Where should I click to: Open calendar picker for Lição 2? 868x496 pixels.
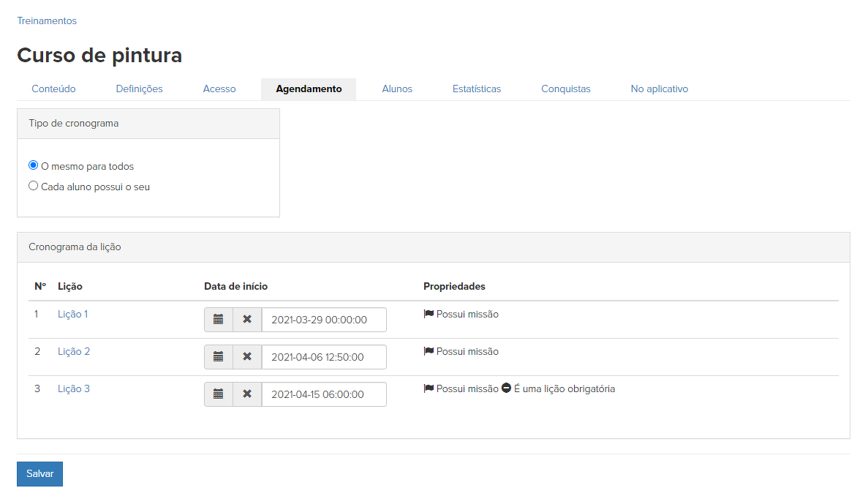tap(218, 357)
